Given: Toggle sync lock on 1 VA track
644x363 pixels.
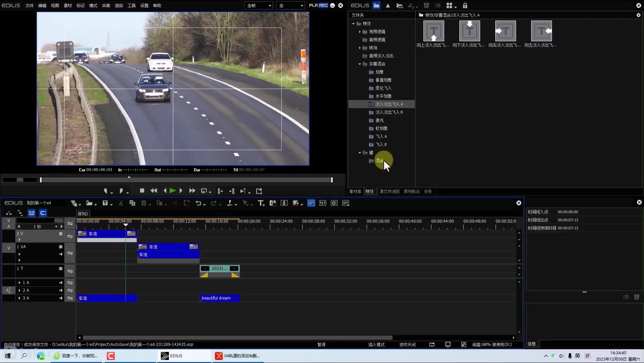Looking at the screenshot, I should [70, 253].
